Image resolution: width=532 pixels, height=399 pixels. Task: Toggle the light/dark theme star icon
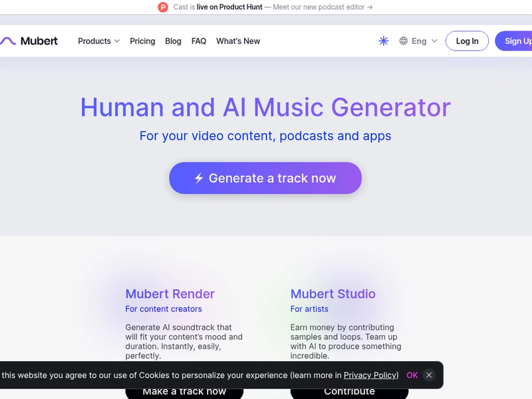click(x=384, y=41)
